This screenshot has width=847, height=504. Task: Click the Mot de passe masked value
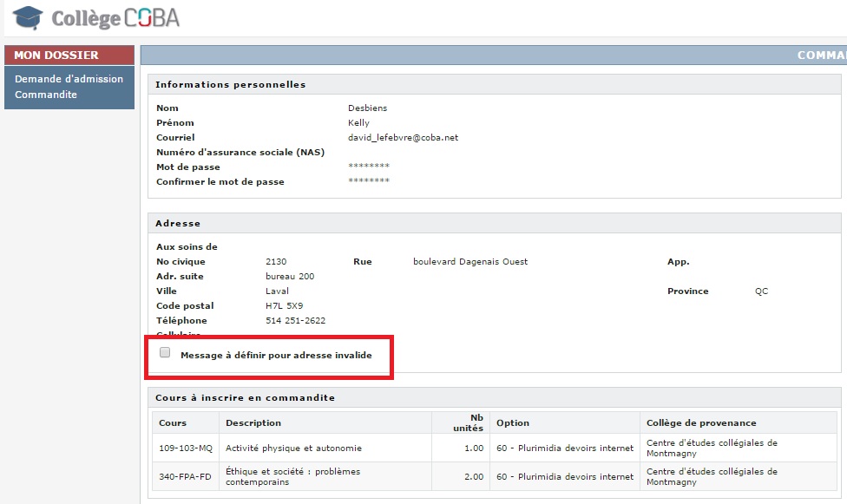[368, 167]
